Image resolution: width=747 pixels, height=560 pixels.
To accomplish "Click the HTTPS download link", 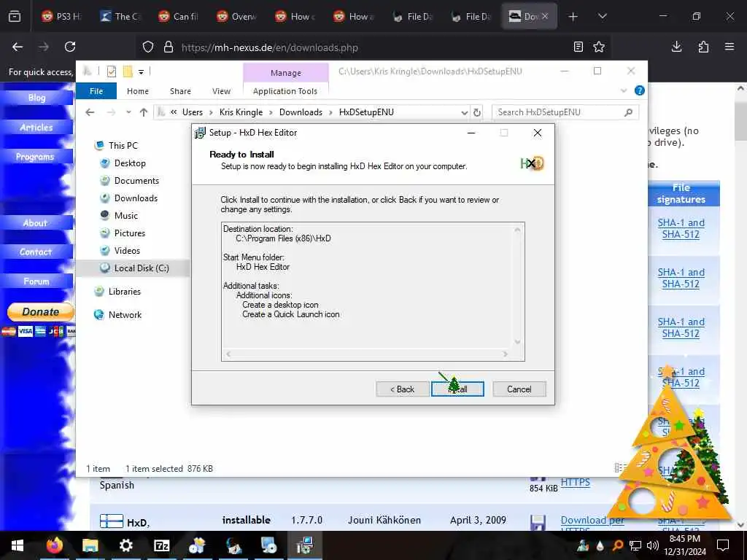I will pyautogui.click(x=575, y=483).
